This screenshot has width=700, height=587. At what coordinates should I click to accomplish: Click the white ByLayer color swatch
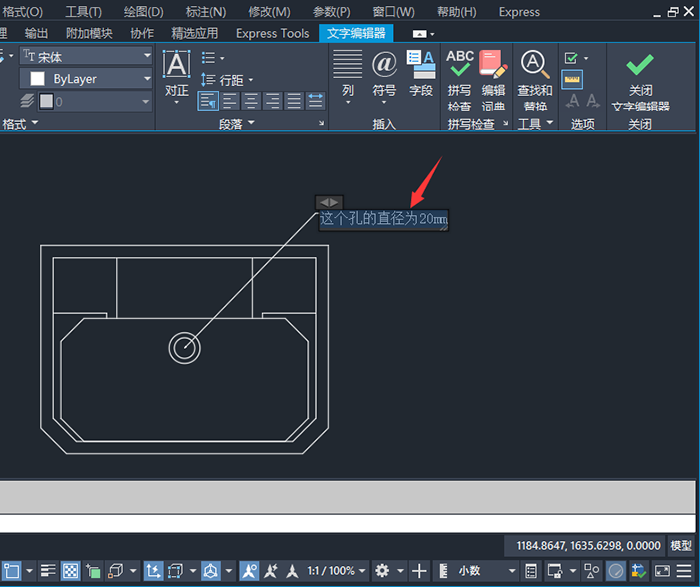click(x=37, y=79)
